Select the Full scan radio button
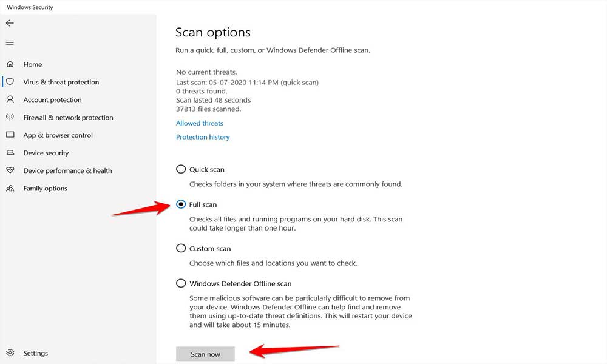The height and width of the screenshot is (364, 607). point(181,204)
